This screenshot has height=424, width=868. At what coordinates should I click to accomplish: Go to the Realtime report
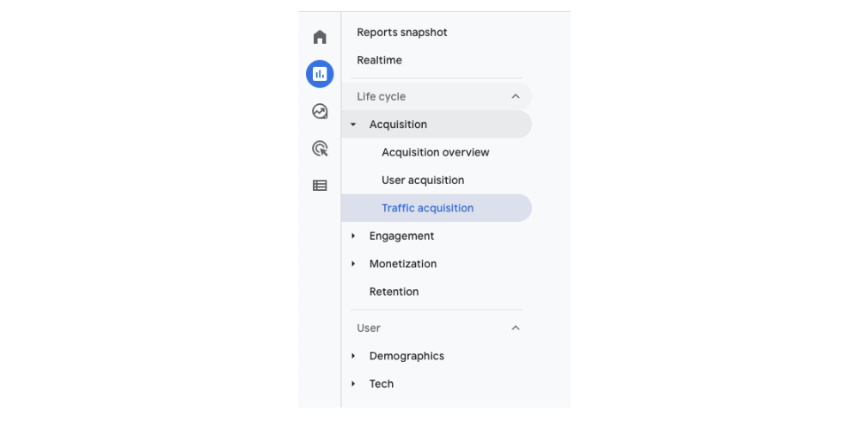point(379,60)
